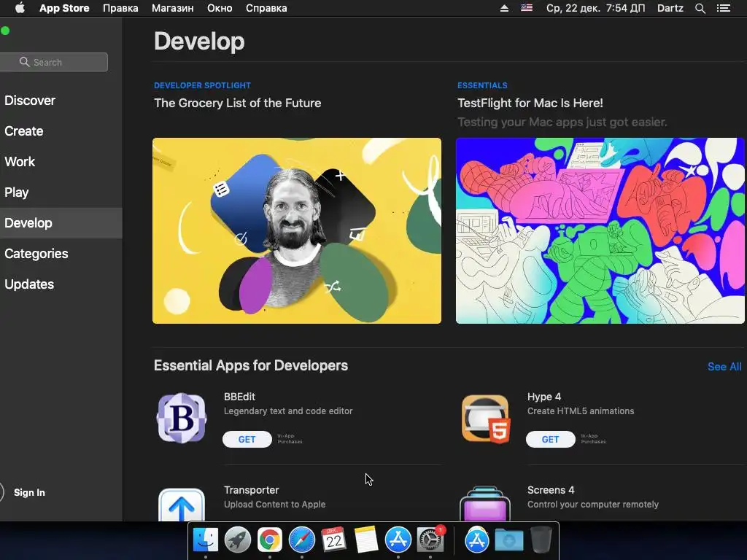Open Finder from the Dock
Viewport: 747px width, 560px height.
pyautogui.click(x=205, y=540)
